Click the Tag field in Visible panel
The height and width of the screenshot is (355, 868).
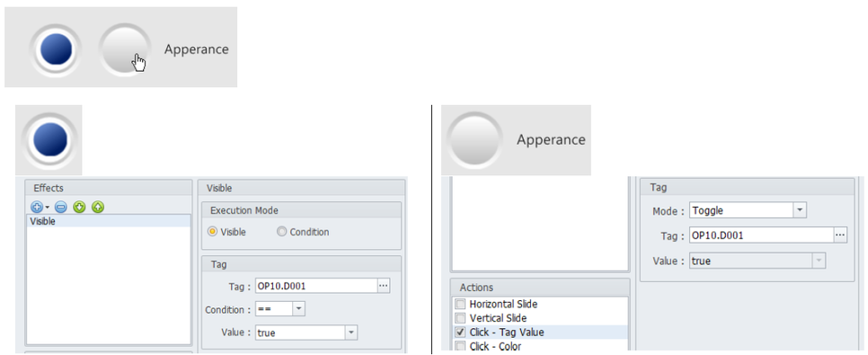tap(316, 286)
